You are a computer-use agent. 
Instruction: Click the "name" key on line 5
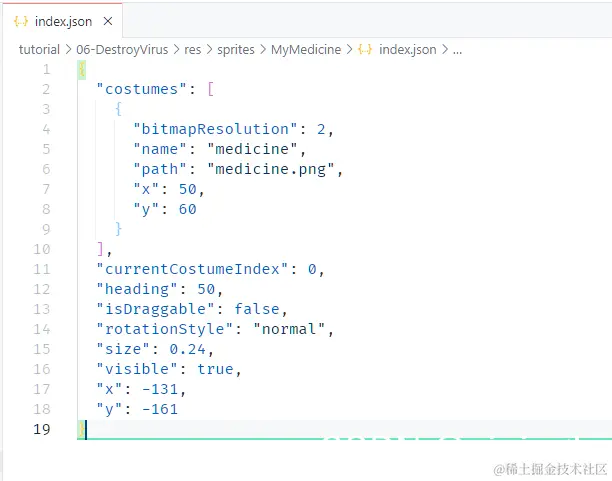[160, 149]
